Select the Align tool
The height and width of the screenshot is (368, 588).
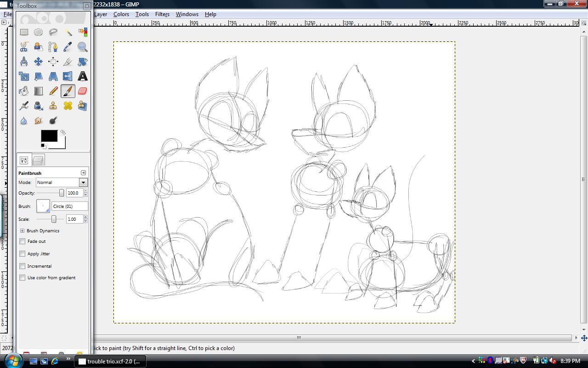click(x=53, y=62)
